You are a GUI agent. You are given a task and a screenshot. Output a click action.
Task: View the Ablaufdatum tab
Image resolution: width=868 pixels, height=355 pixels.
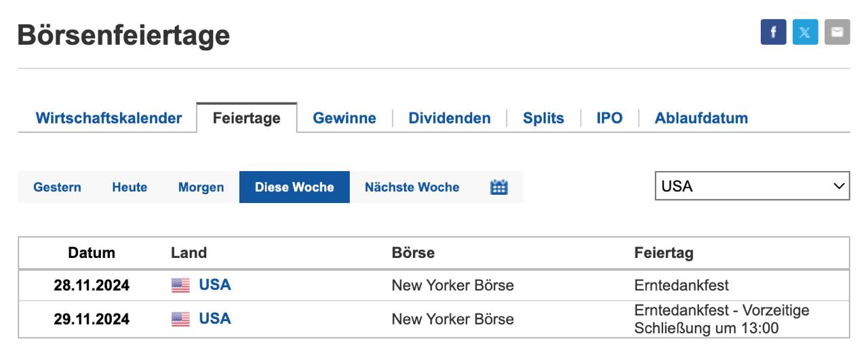[x=701, y=118]
